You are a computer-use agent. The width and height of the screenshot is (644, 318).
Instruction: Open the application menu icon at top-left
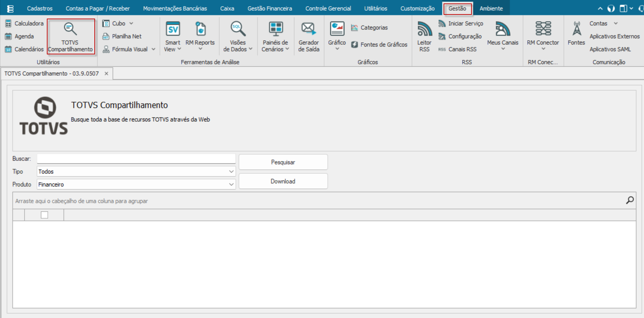coord(10,9)
